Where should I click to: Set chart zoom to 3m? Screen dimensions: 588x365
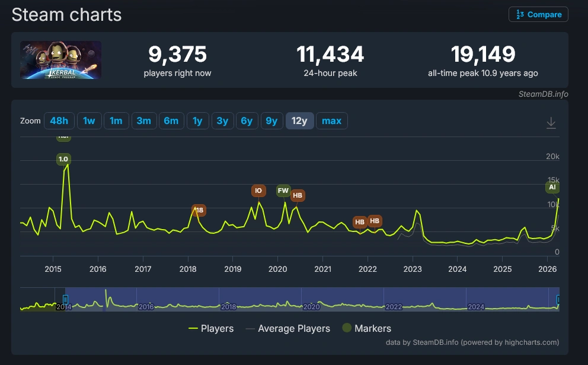point(143,121)
